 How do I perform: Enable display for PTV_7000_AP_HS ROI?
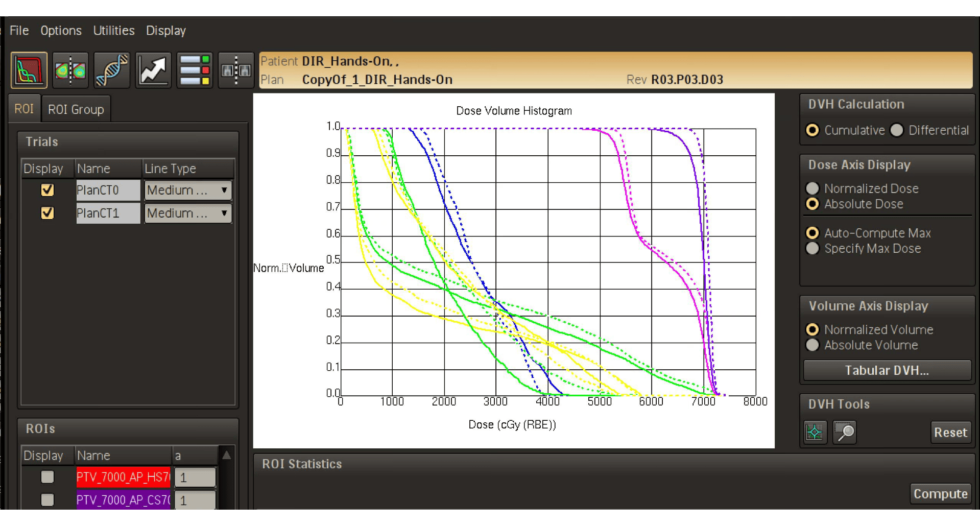[x=47, y=477]
